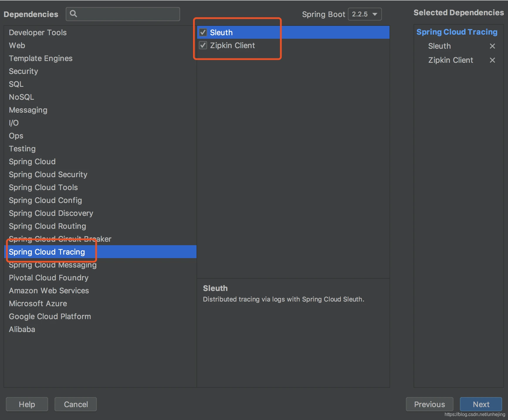Go back with the Previous button
The width and height of the screenshot is (508, 420).
click(x=429, y=404)
